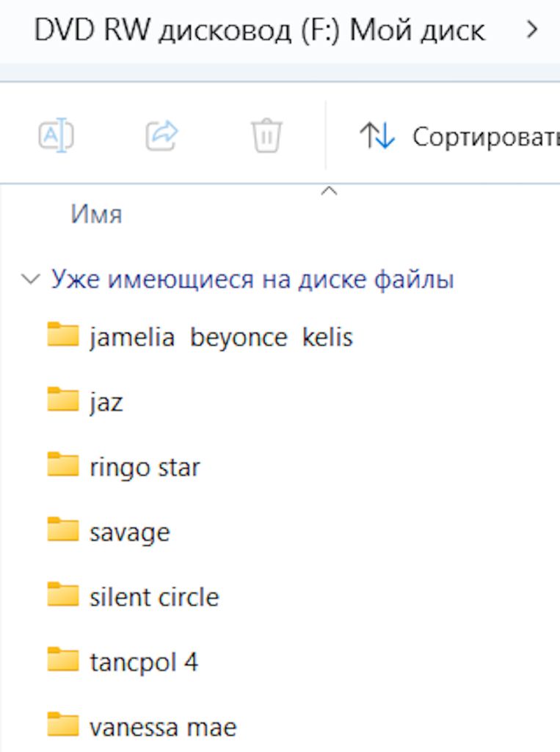The image size is (560, 752).
Task: Click the savage folder icon
Action: [x=63, y=529]
